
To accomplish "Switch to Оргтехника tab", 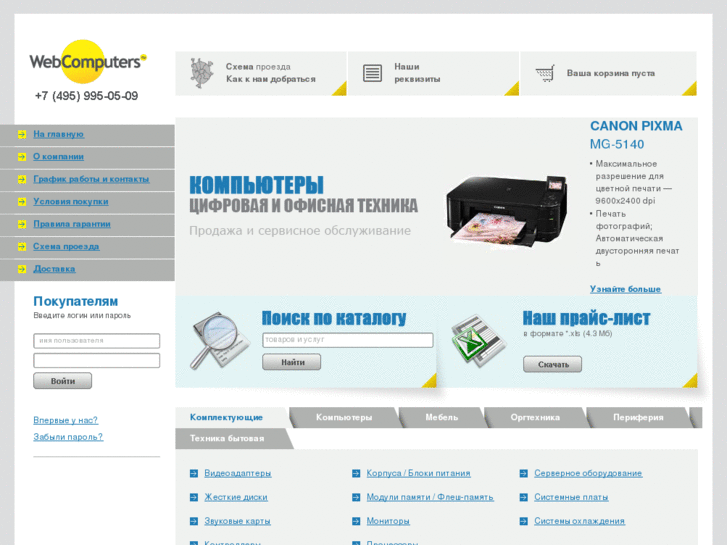I will (535, 417).
